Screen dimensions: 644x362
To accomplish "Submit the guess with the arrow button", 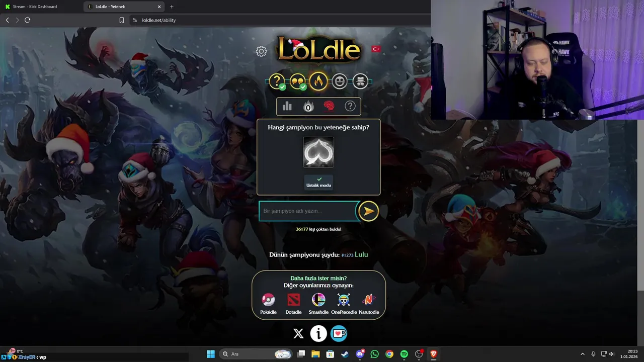I will [x=368, y=211].
